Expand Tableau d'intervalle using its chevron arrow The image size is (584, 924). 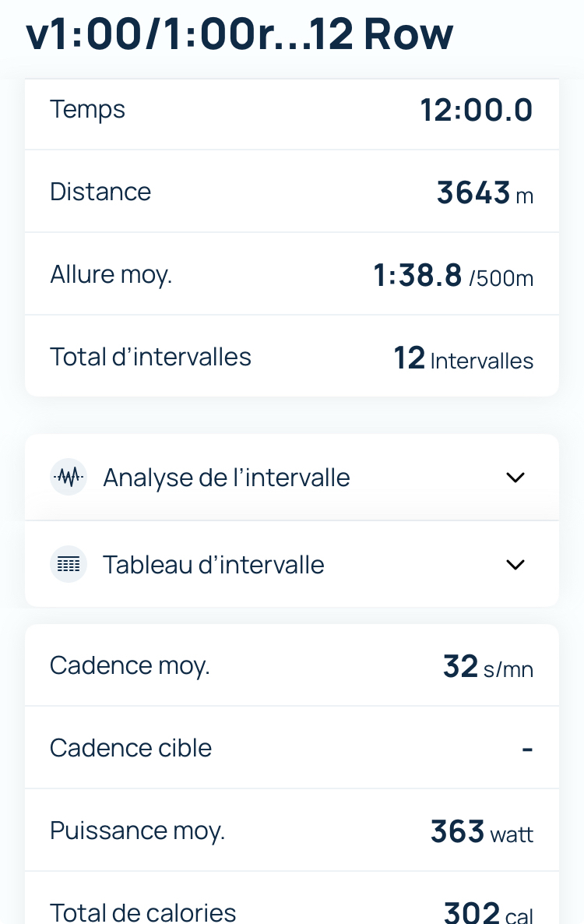515,564
